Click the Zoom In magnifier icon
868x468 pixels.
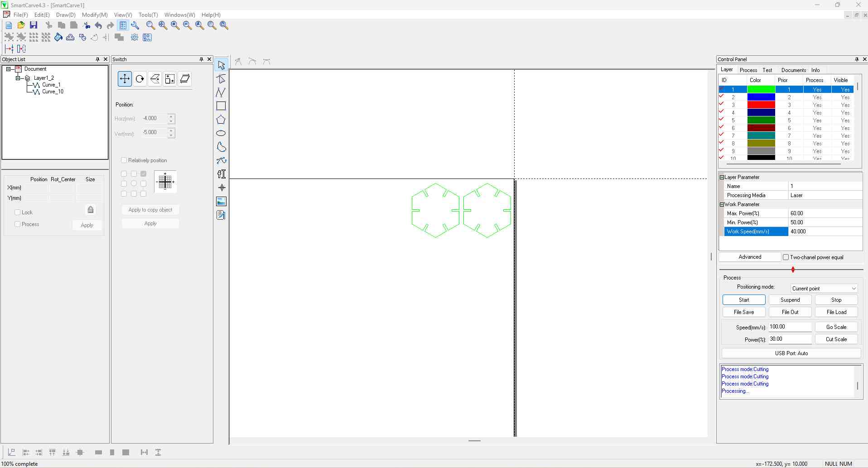tap(175, 25)
